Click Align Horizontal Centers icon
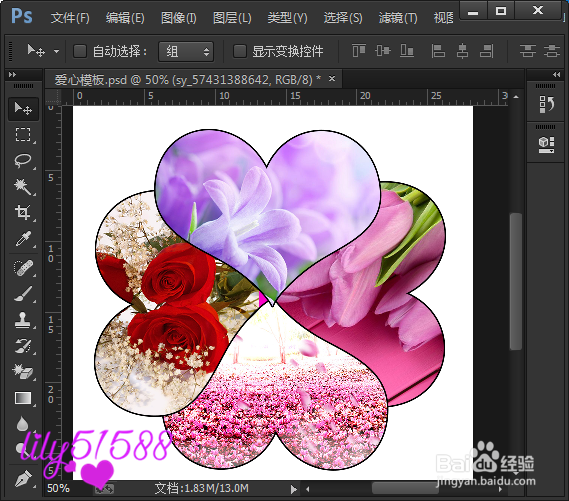This screenshot has height=501, width=569. coord(462,51)
